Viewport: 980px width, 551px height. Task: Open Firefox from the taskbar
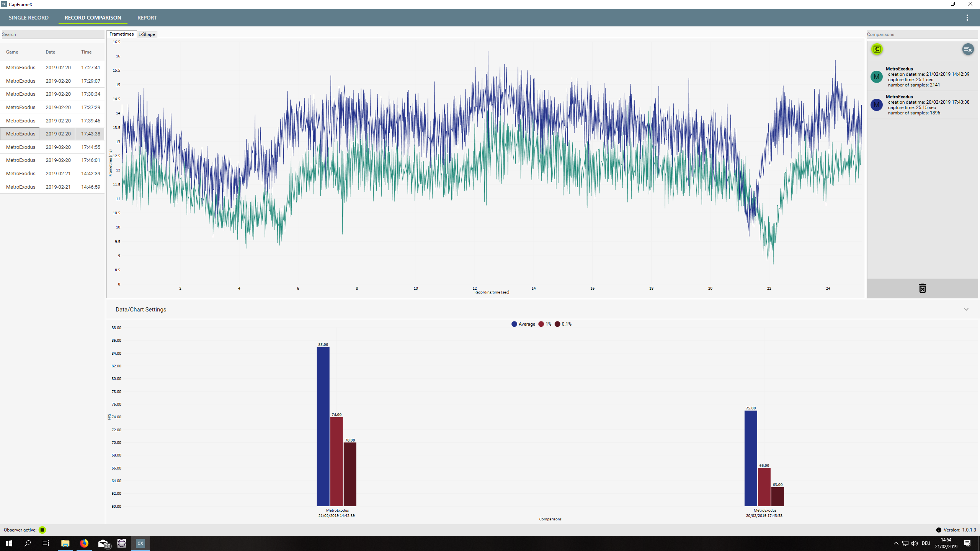coord(84,543)
